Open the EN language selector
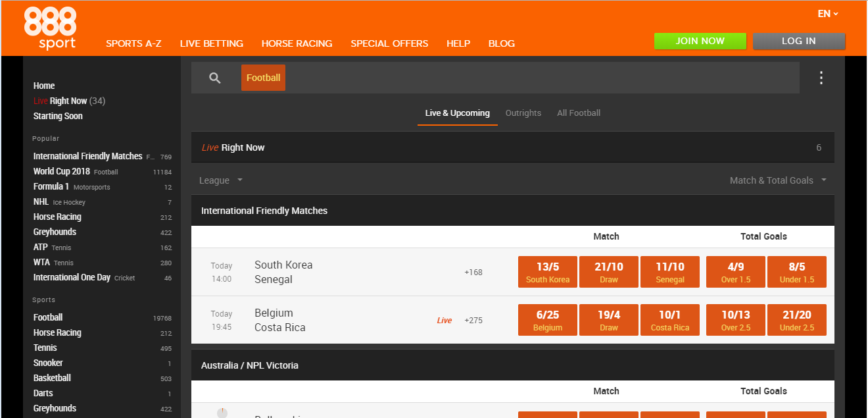The image size is (868, 418). click(828, 14)
